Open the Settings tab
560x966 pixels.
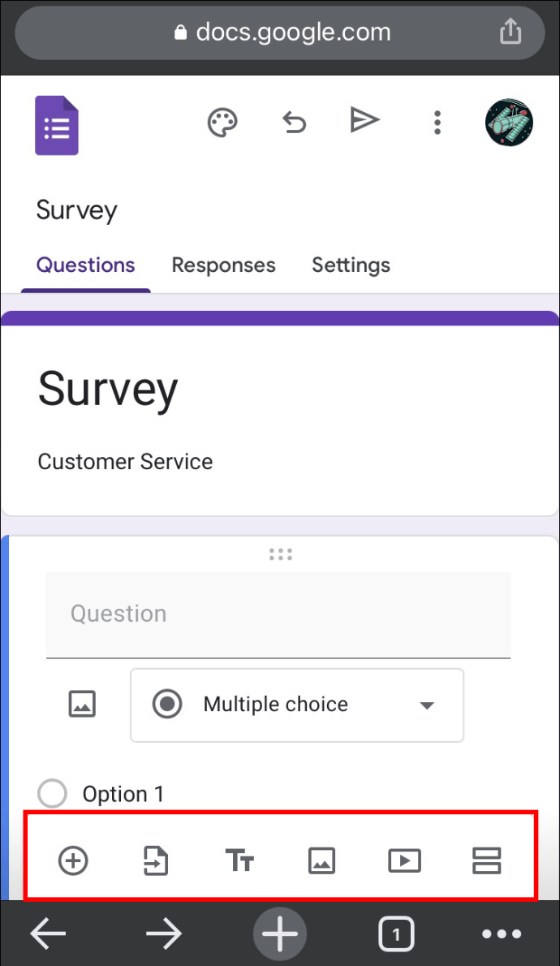(x=351, y=265)
